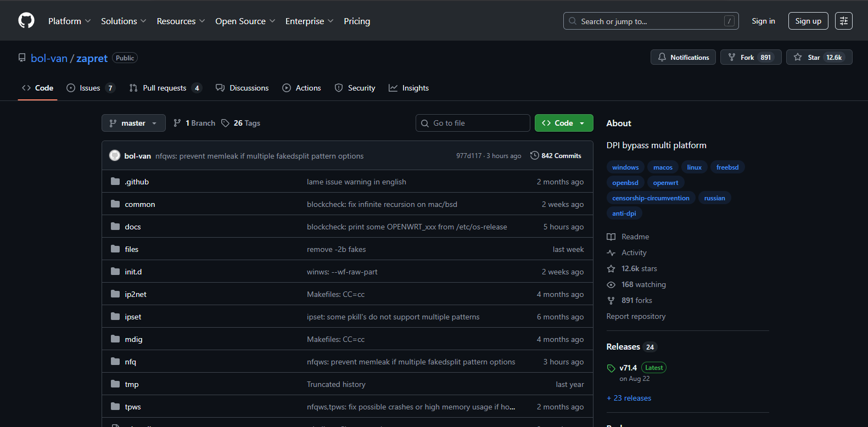Open the 842 Commits history

[556, 156]
